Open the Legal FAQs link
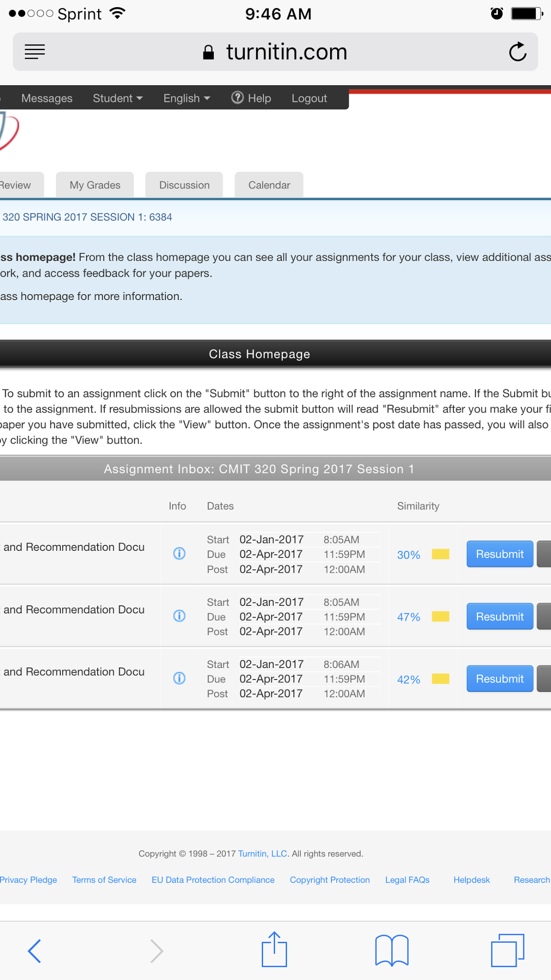The image size is (551, 980). (x=408, y=880)
